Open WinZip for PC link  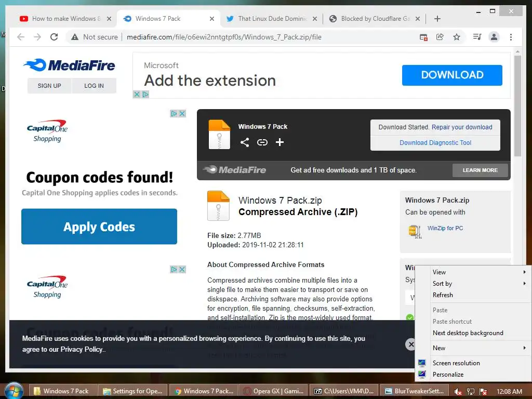(445, 229)
